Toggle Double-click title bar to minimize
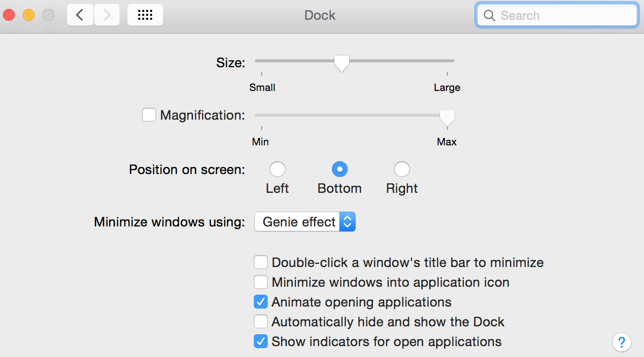This screenshot has height=357, width=644. point(261,263)
